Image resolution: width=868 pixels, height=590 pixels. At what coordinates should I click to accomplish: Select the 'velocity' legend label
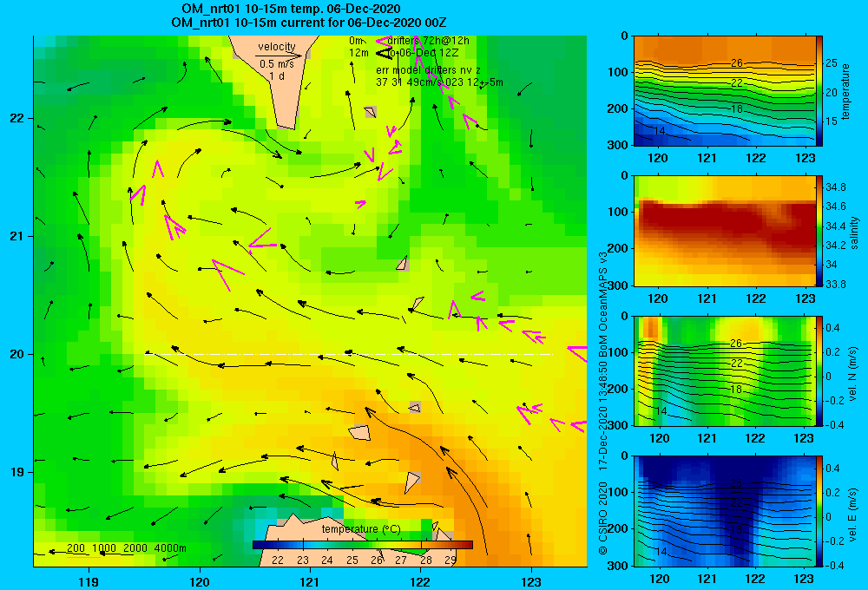[x=277, y=47]
